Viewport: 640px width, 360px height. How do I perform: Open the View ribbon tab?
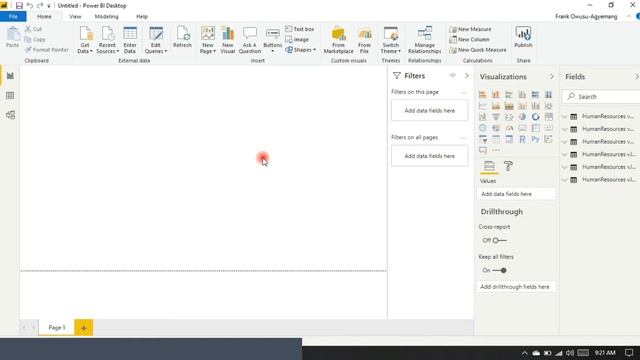pos(75,16)
